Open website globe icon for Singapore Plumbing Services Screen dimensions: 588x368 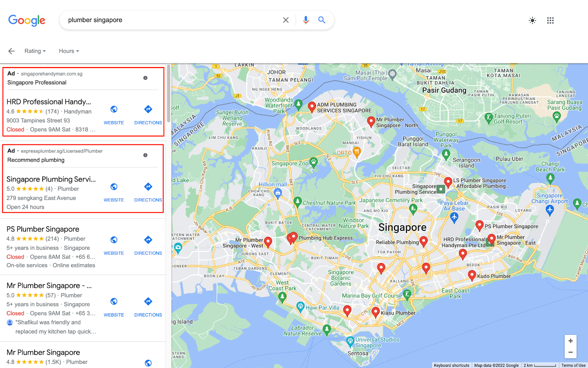114,187
